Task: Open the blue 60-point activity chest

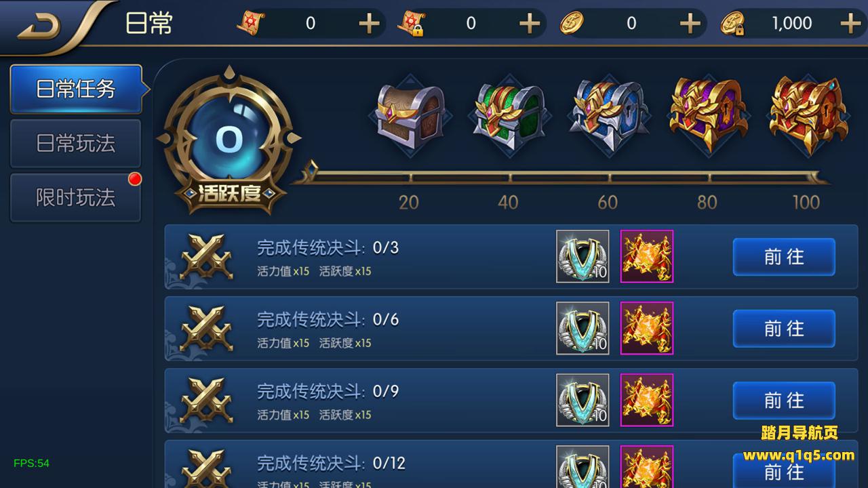Action: 608,115
